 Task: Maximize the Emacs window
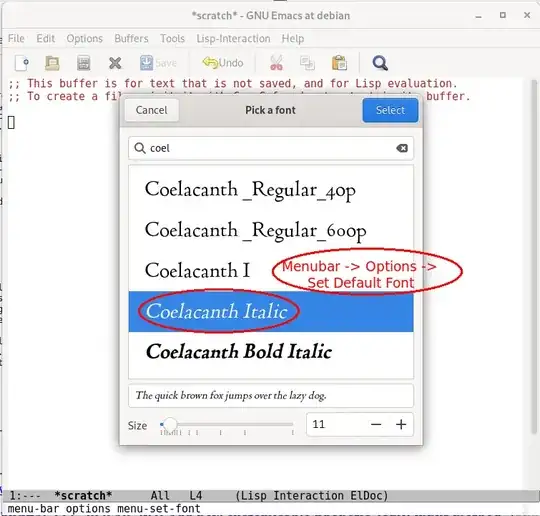[x=503, y=15]
